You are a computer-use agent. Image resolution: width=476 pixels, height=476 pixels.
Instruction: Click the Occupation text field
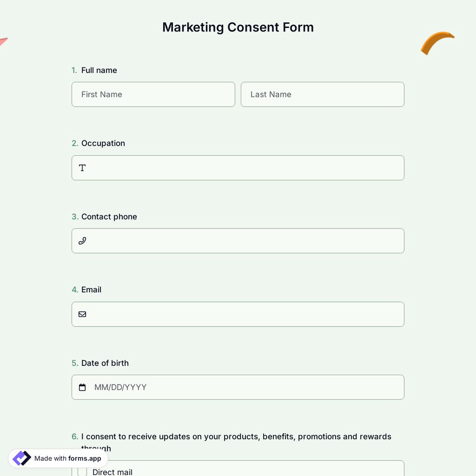(214, 168)
